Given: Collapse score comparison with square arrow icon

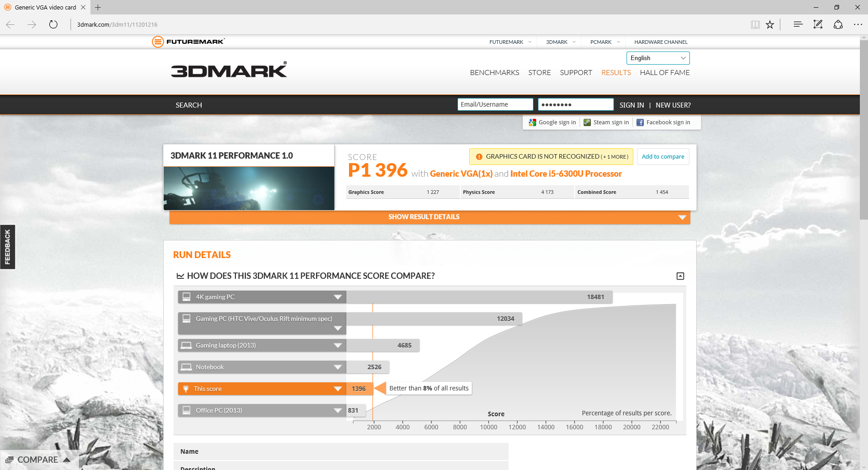Looking at the screenshot, I should (680, 276).
